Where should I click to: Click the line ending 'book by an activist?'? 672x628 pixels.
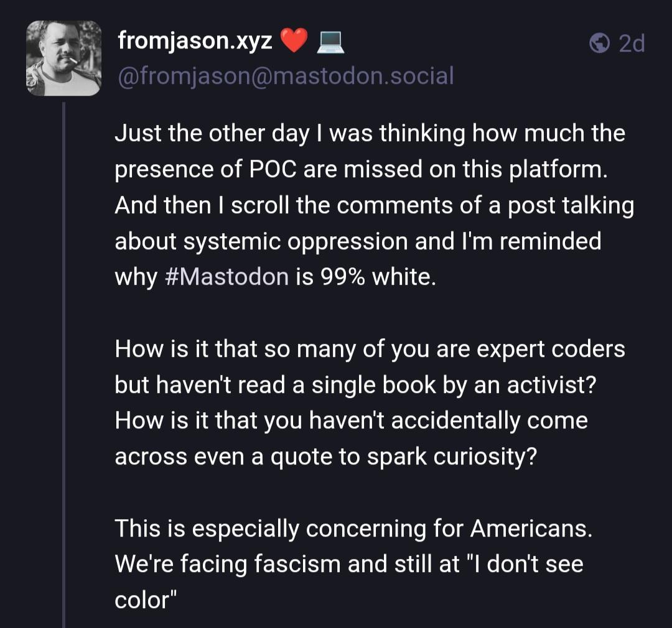[x=355, y=384]
